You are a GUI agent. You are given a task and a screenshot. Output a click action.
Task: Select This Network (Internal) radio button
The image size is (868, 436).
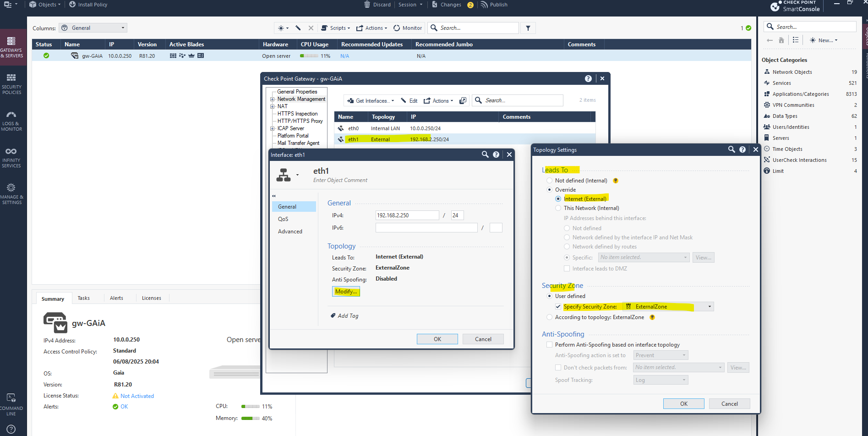pos(558,208)
